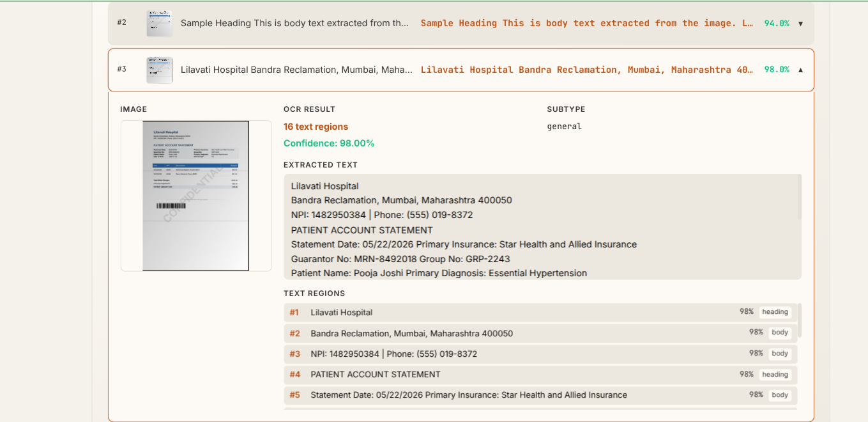Screen dimensions: 868x422
Task: Grab the Extracted Text box scrollbar
Action: click(x=799, y=198)
